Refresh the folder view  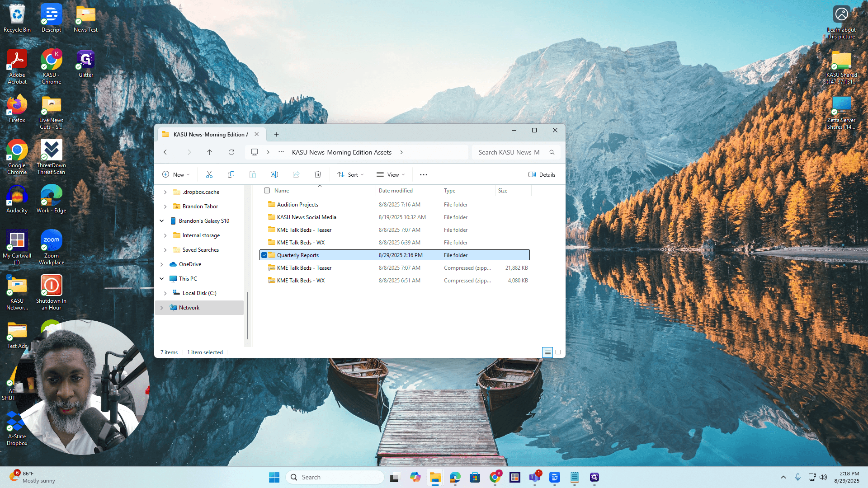point(231,152)
